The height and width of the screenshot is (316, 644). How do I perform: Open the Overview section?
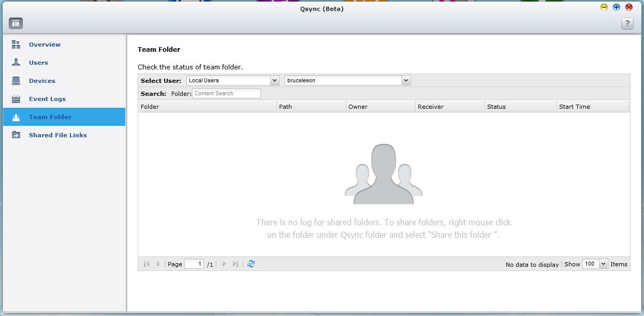64,45
